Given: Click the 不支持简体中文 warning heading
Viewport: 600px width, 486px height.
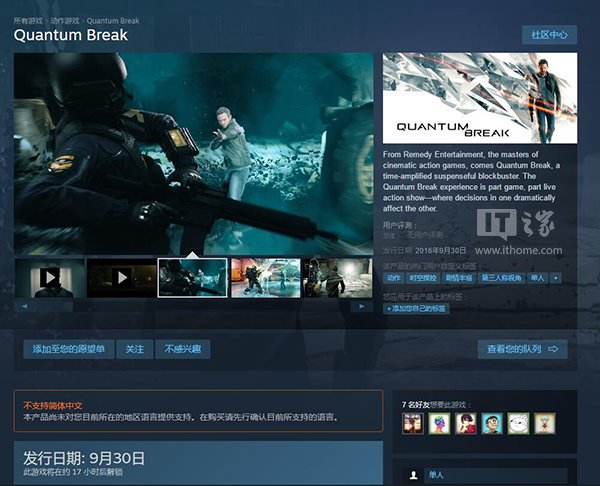Looking at the screenshot, I should coord(53,406).
